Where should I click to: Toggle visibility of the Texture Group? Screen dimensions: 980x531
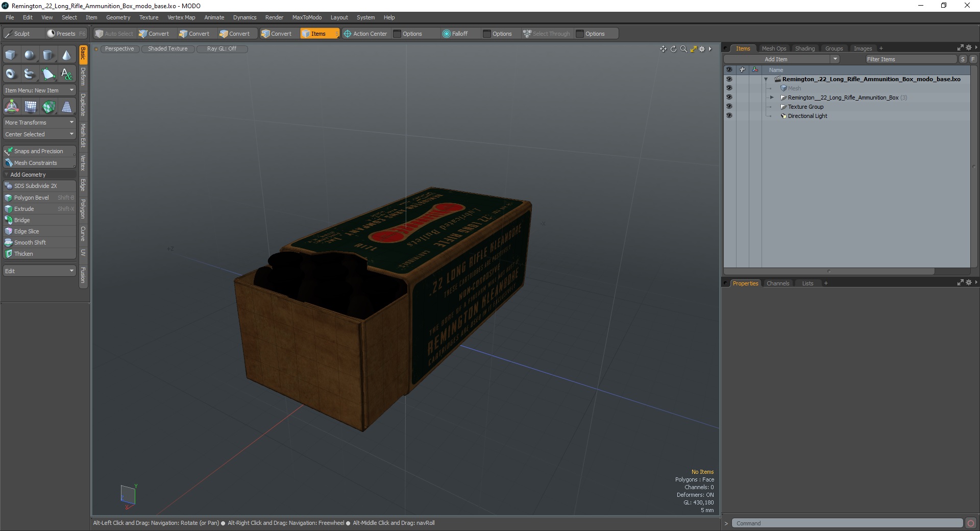point(729,107)
